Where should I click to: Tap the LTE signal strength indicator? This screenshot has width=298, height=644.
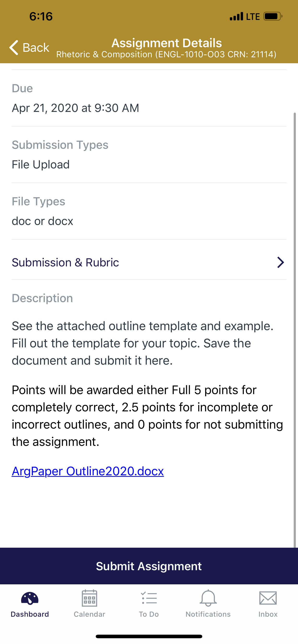236,17
